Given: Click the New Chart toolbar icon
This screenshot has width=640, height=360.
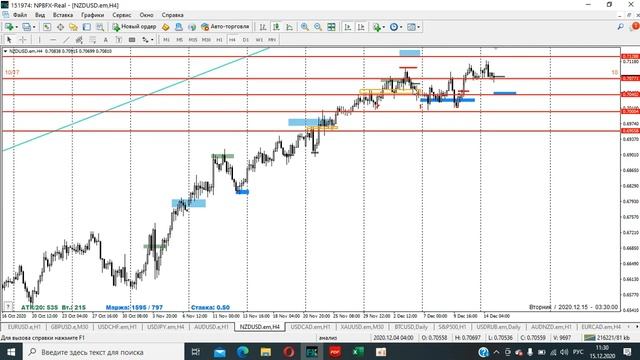Looking at the screenshot, I should click(9, 27).
